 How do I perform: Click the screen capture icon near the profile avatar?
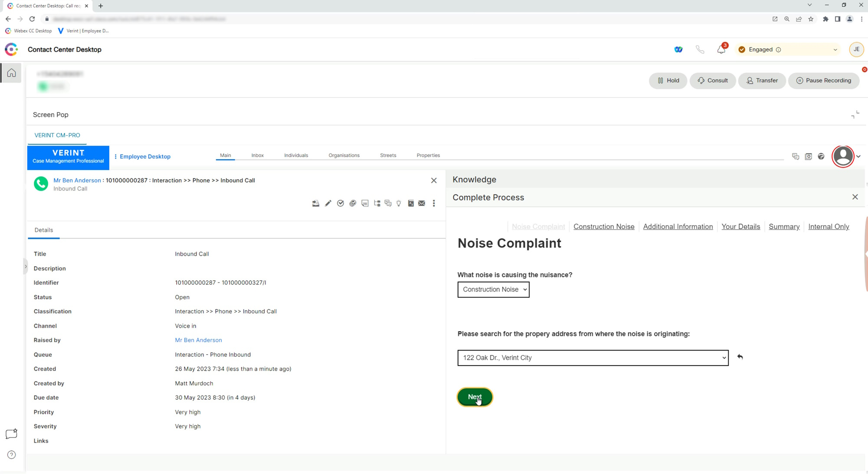808,156
